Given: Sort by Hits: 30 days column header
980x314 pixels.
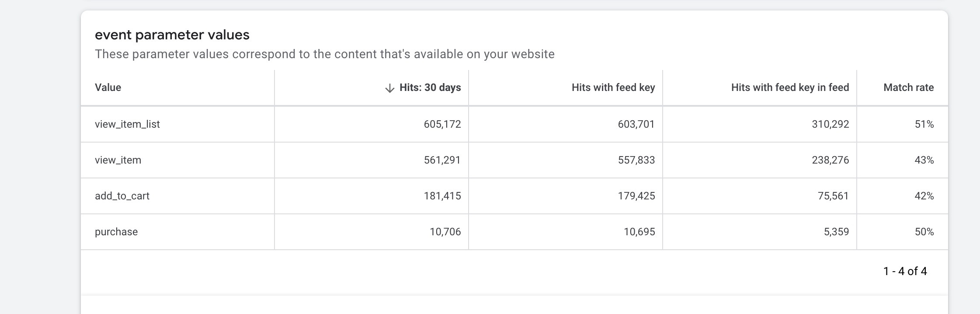Looking at the screenshot, I should (x=430, y=87).
